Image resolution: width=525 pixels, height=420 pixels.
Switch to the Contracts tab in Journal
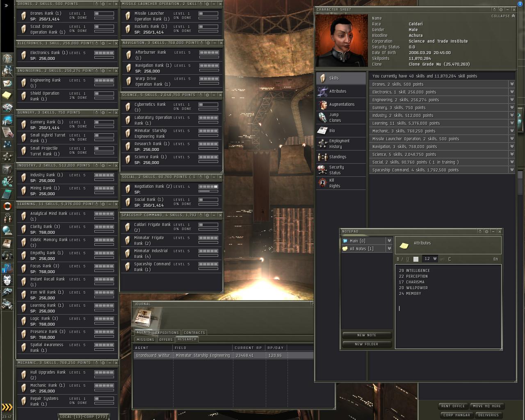[x=194, y=333]
